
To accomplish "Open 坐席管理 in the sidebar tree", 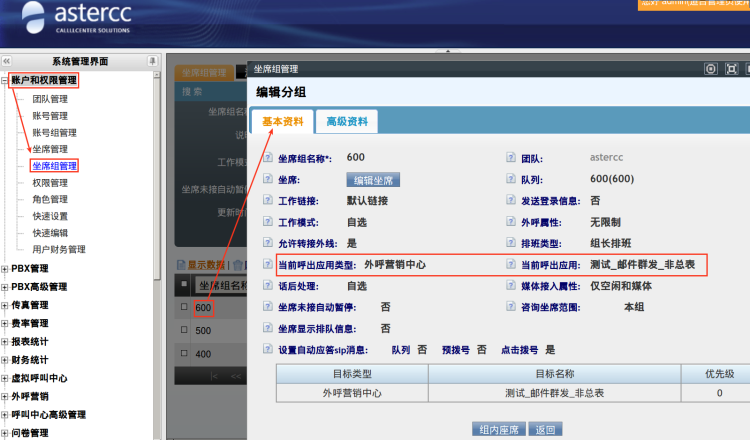I will 50,149.
